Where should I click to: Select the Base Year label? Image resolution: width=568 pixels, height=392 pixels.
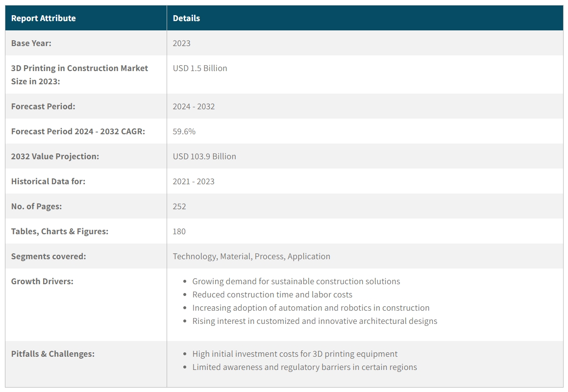pos(31,43)
